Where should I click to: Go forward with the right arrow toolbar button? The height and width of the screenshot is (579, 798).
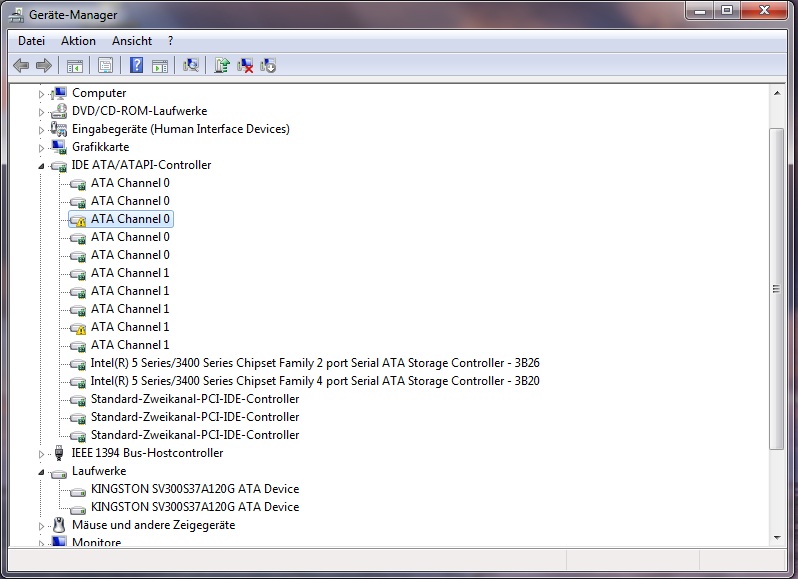pyautogui.click(x=44, y=66)
